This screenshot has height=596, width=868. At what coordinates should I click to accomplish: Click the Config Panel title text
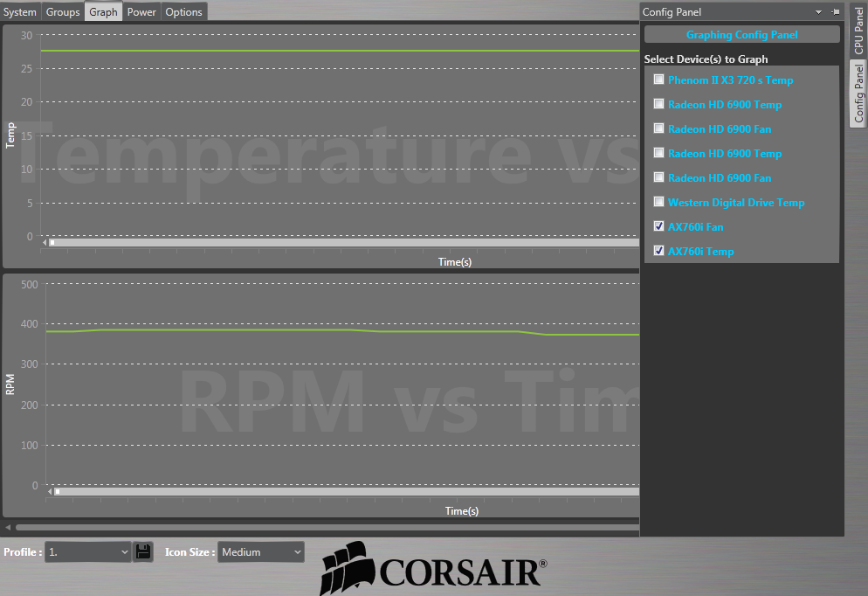pyautogui.click(x=672, y=11)
